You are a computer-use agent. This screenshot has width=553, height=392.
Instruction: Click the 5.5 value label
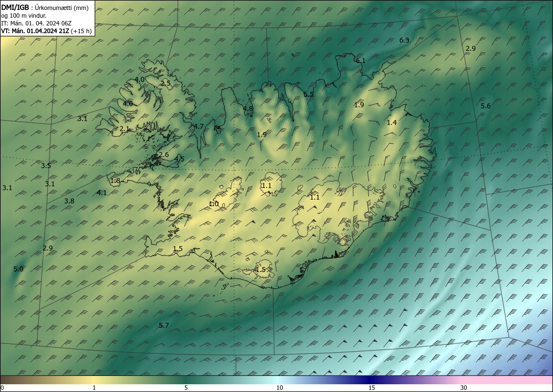coord(309,94)
